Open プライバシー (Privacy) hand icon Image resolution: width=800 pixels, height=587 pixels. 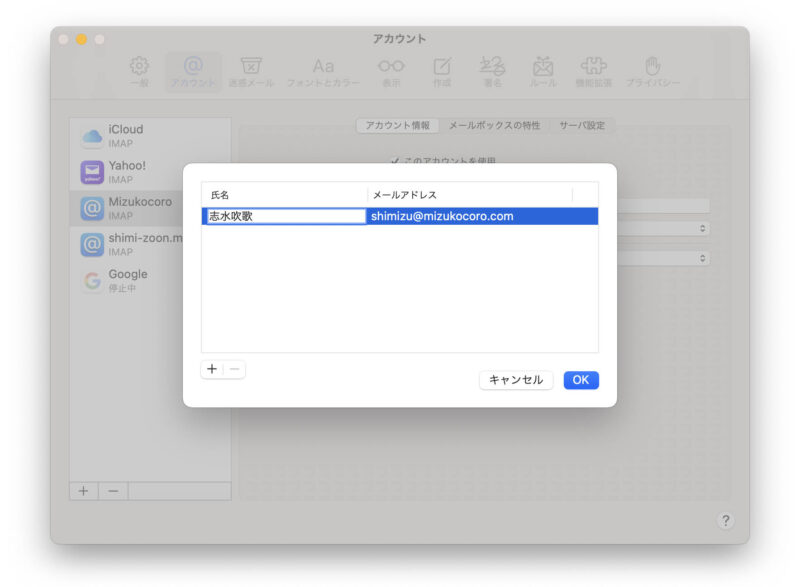pyautogui.click(x=652, y=72)
